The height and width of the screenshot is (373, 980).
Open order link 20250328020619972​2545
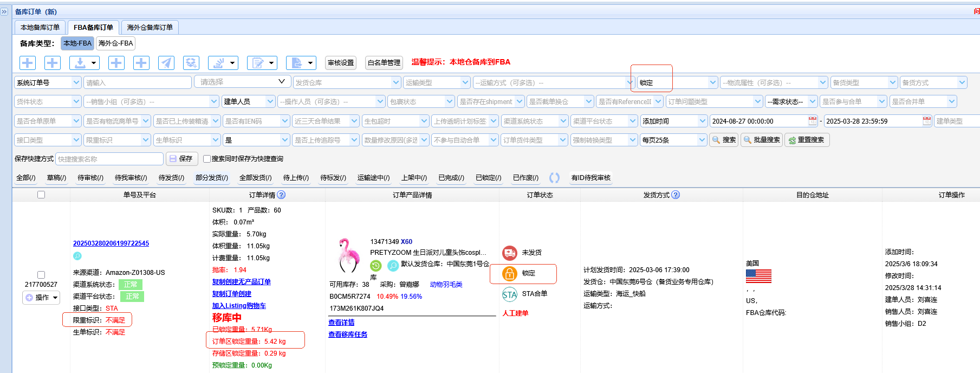click(111, 243)
